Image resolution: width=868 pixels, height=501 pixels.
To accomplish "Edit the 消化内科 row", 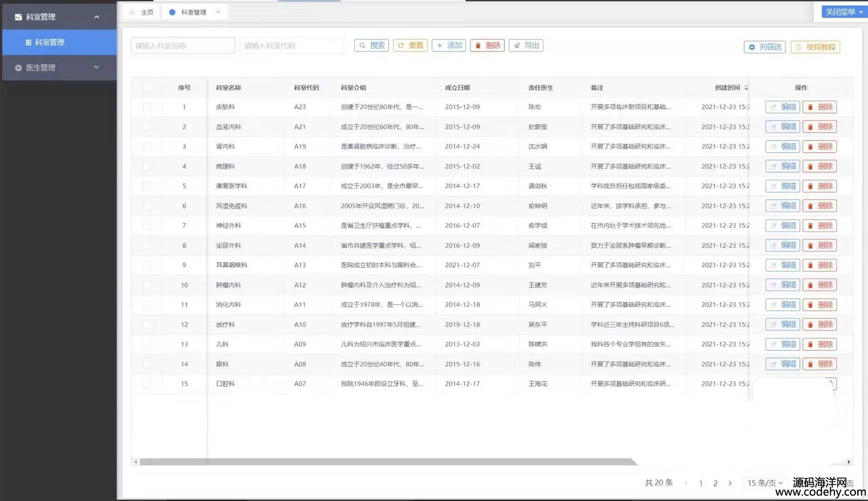I will point(783,305).
